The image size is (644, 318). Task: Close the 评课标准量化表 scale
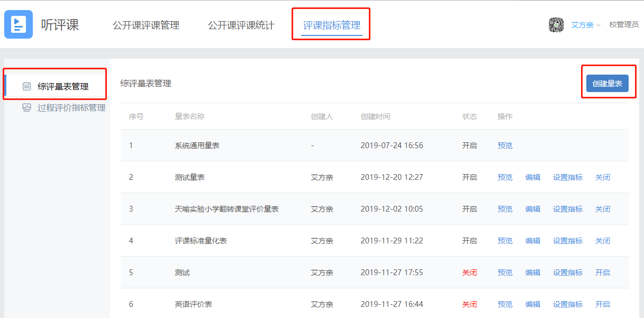(x=602, y=241)
